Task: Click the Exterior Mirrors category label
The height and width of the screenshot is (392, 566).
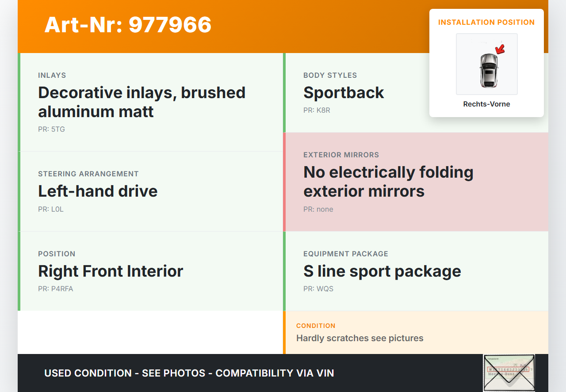Action: [341, 155]
